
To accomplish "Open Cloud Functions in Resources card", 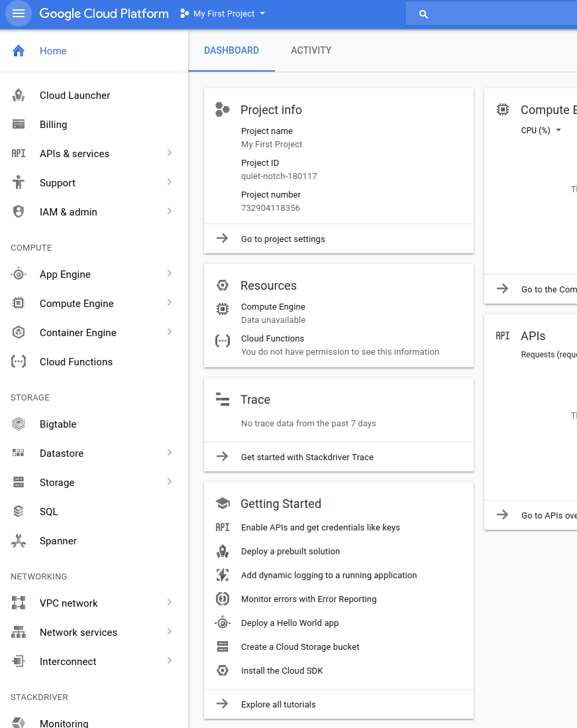I will (x=272, y=338).
